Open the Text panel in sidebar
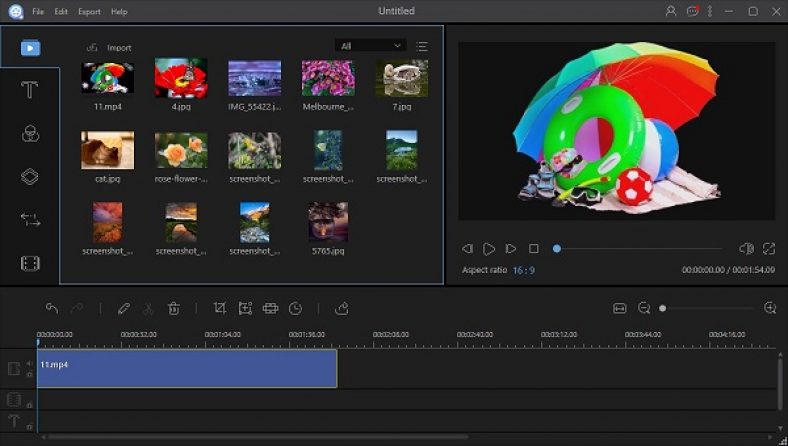788x446 pixels. [x=30, y=91]
